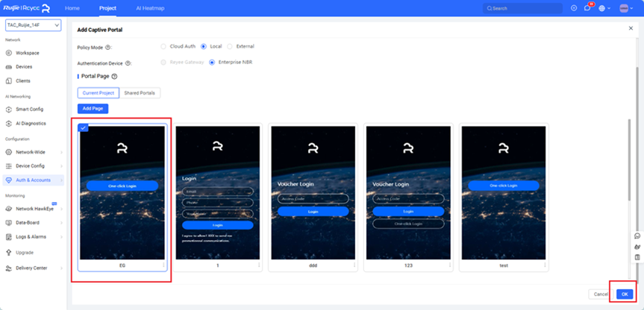
Task: Click the AI Diagnostics sidebar icon
Action: [x=9, y=124]
